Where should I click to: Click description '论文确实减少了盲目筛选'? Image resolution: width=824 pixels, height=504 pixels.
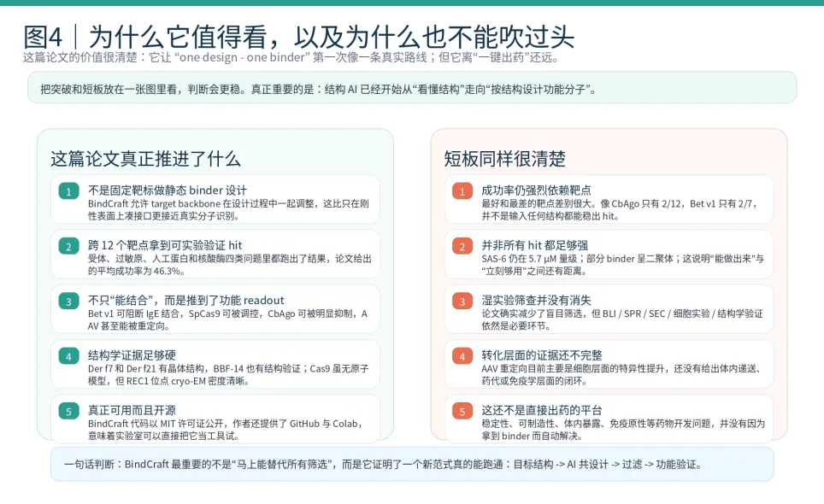pyautogui.click(x=622, y=319)
